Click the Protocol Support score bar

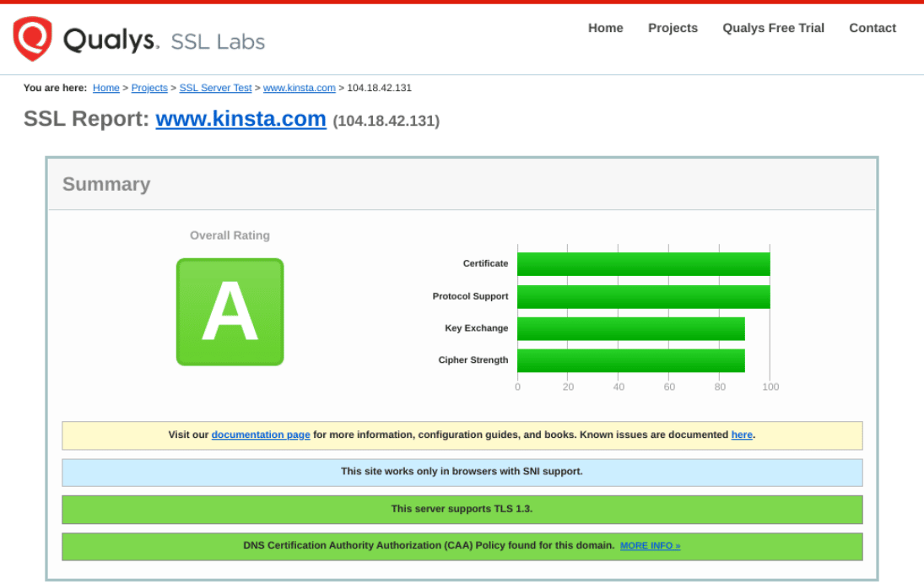(643, 296)
